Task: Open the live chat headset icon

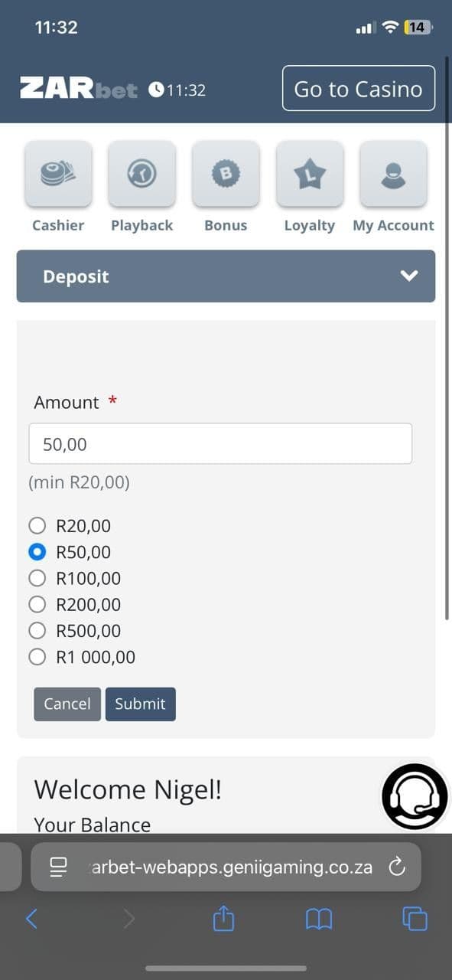Action: [x=414, y=796]
